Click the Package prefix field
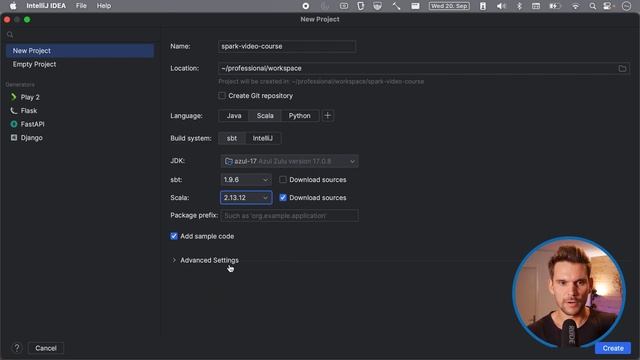This screenshot has height=360, width=640. tap(289, 216)
